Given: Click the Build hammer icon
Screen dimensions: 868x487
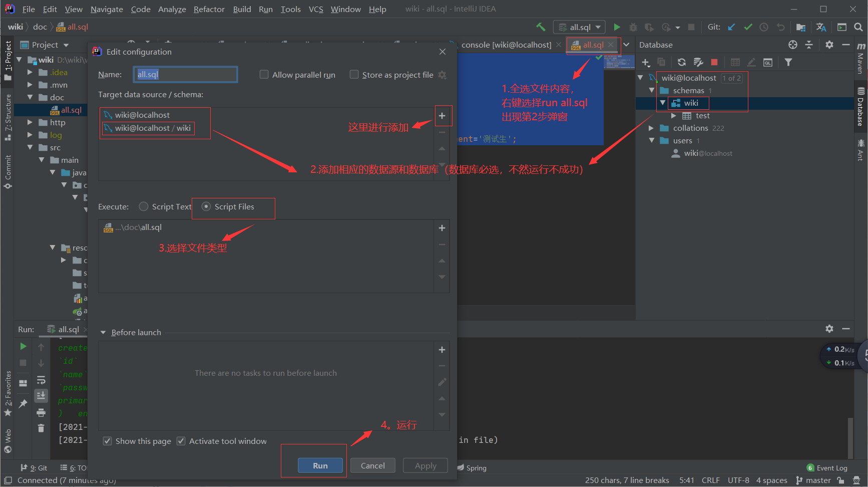Looking at the screenshot, I should (541, 27).
